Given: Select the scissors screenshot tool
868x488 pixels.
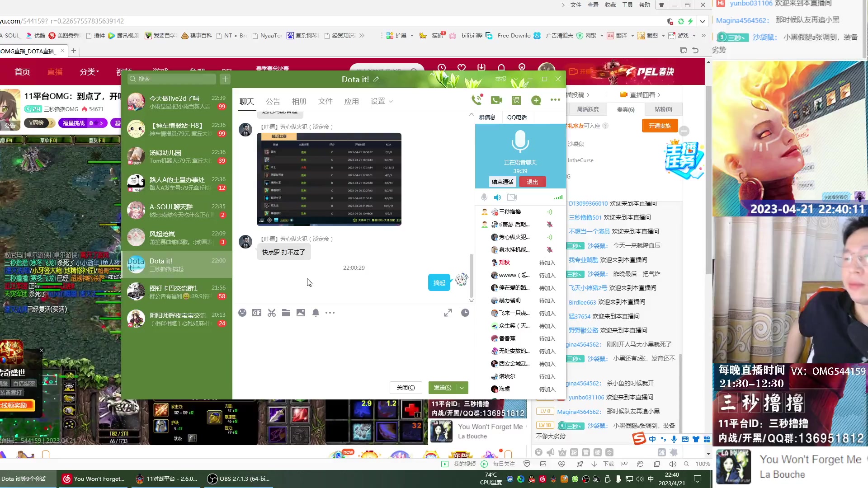Looking at the screenshot, I should (x=271, y=313).
